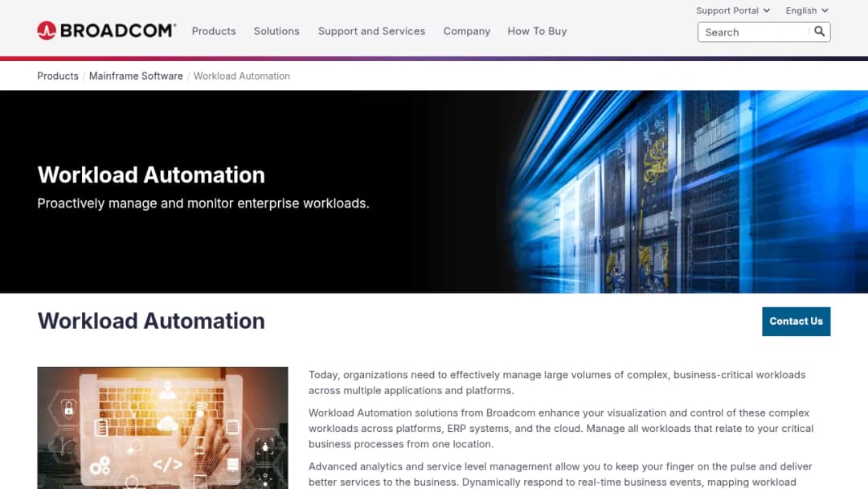Click the paragraph starting 'Workload Automation solutions from'
Viewport: 868px width, 489px height.
coord(561,428)
